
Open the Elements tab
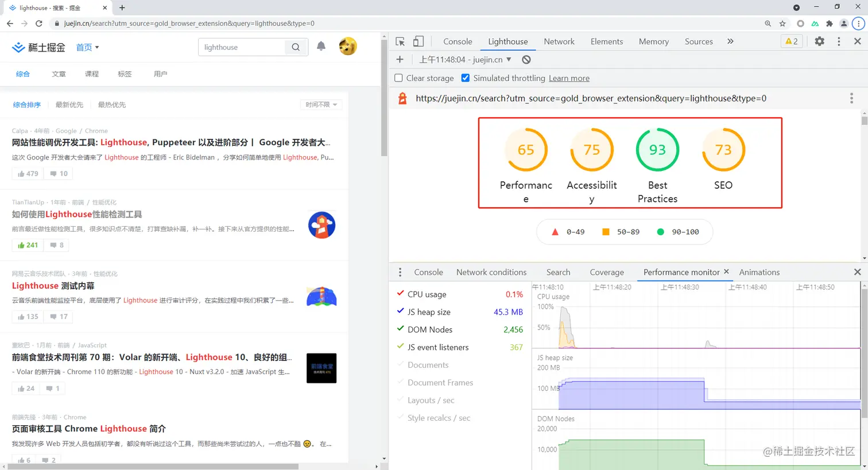[x=607, y=41]
